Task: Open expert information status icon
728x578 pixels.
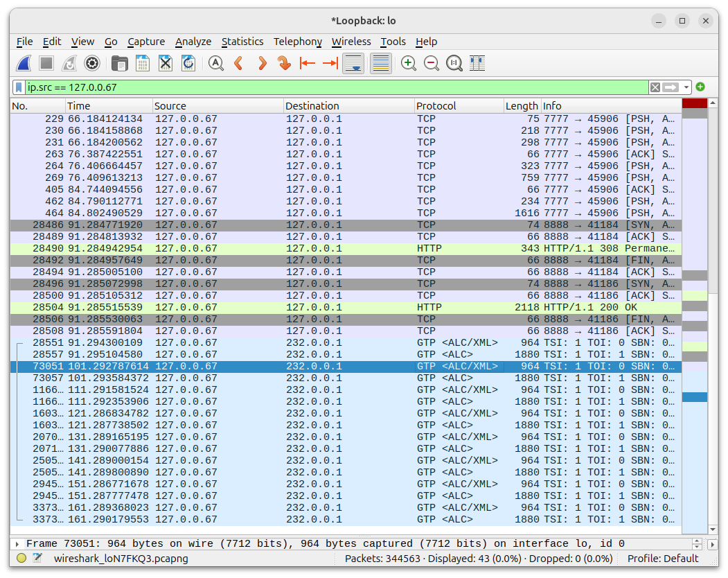Action: (21, 558)
